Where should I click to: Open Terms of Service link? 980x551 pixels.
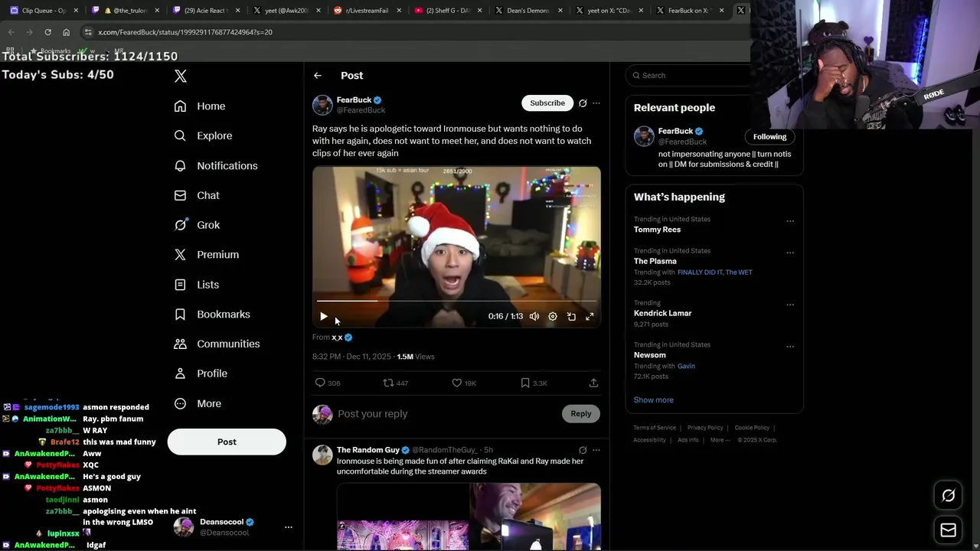[x=655, y=428]
